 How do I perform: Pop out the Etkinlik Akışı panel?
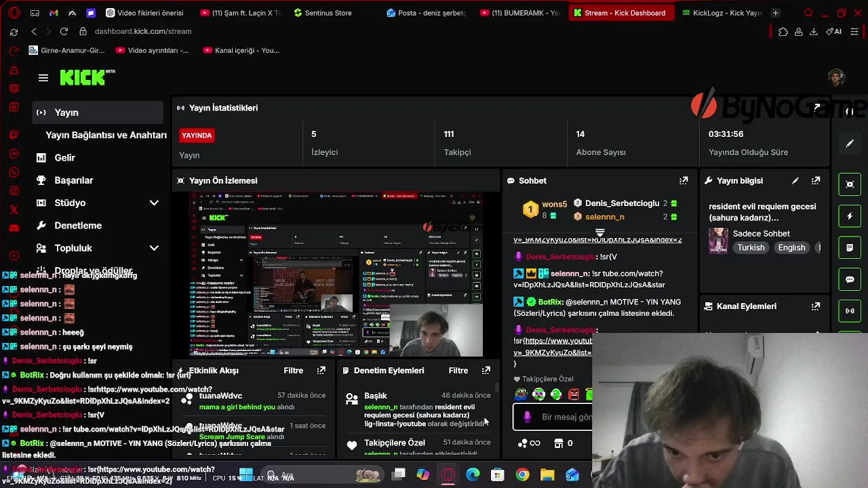321,371
